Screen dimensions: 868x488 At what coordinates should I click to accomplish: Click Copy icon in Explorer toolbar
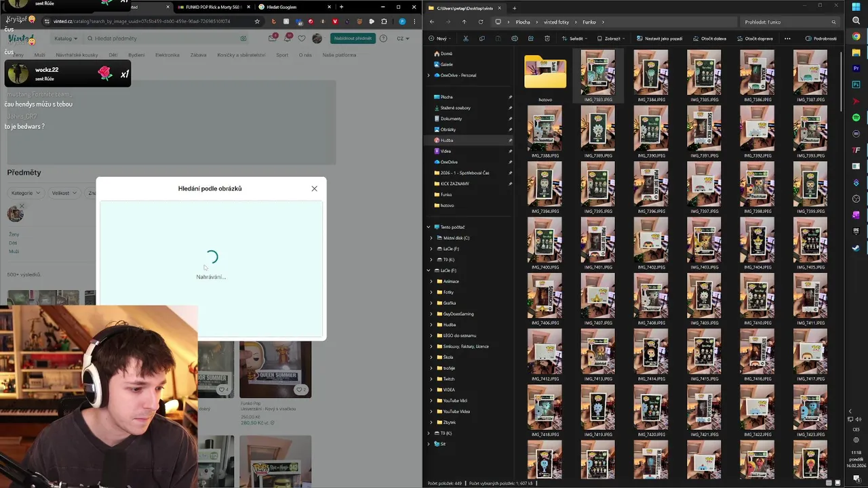click(481, 39)
